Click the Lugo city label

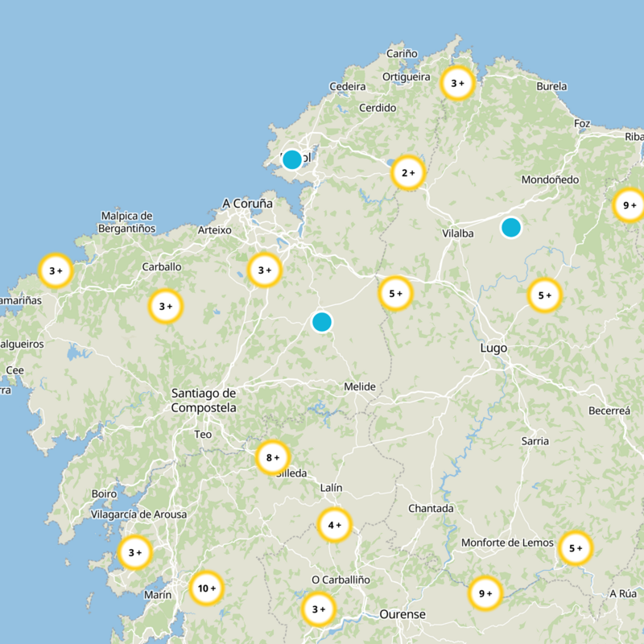click(x=493, y=349)
